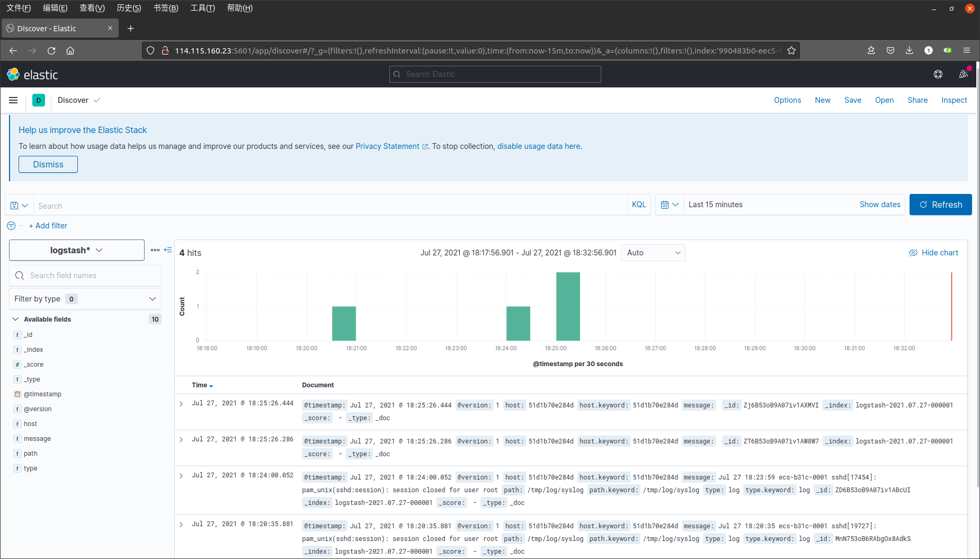Dismiss the usage data notice
The image size is (980, 559).
[48, 164]
